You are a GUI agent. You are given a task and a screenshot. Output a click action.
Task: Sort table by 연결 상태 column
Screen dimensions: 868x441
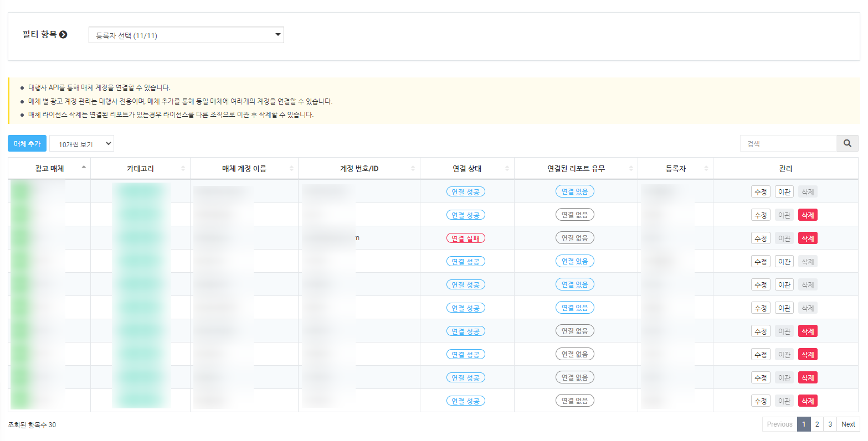click(466, 168)
